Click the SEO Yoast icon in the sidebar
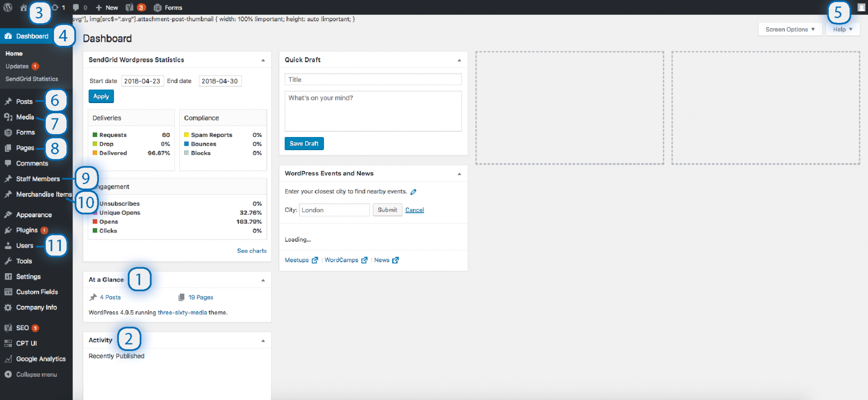This screenshot has height=400, width=868. [8, 328]
